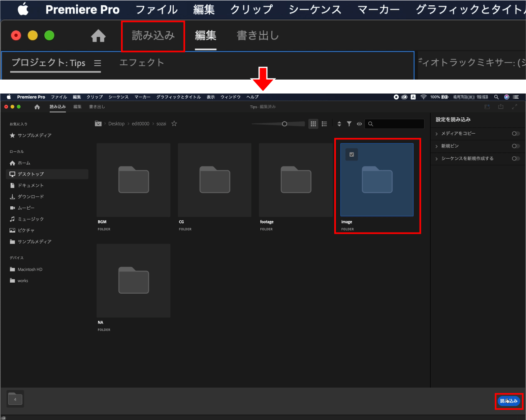Open the ヘルプ menu
Screen dimensions: 526x420
coord(253,97)
